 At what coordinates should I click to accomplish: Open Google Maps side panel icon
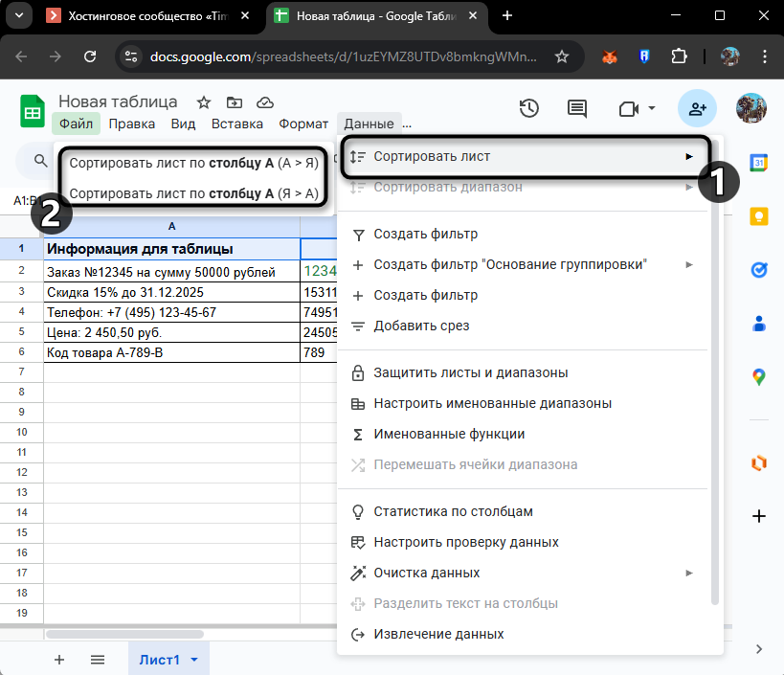(x=759, y=376)
